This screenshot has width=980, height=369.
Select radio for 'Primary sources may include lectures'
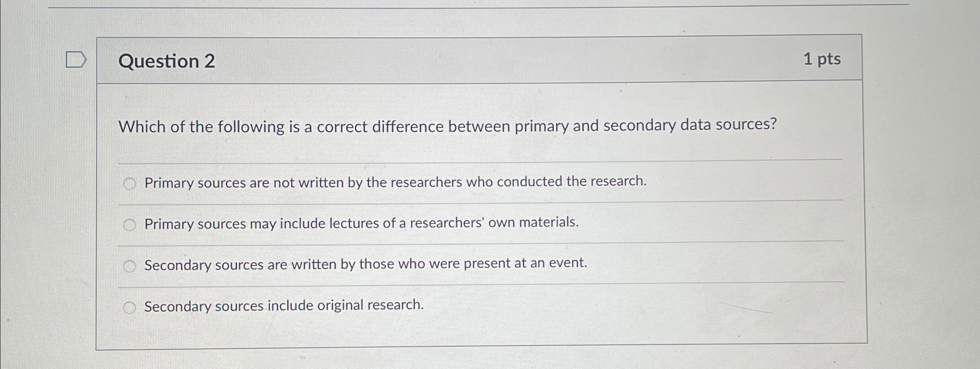click(129, 225)
